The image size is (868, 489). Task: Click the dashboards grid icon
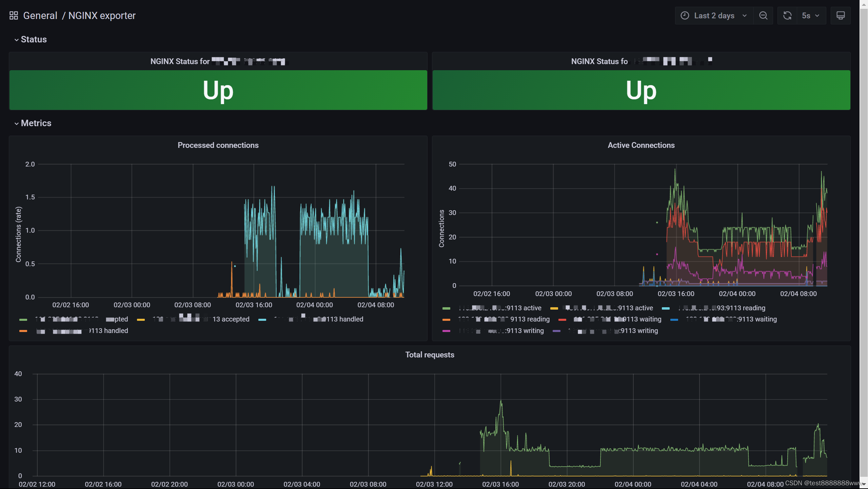tap(14, 16)
